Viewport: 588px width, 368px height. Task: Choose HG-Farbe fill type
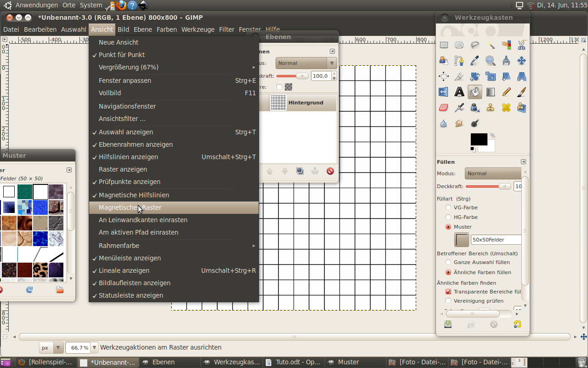tap(448, 217)
